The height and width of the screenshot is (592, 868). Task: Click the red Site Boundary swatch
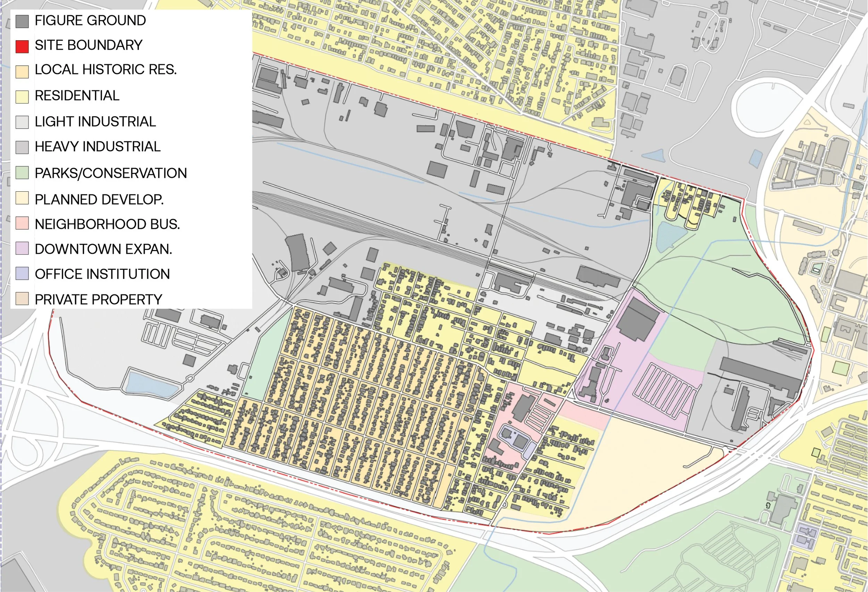pos(22,46)
